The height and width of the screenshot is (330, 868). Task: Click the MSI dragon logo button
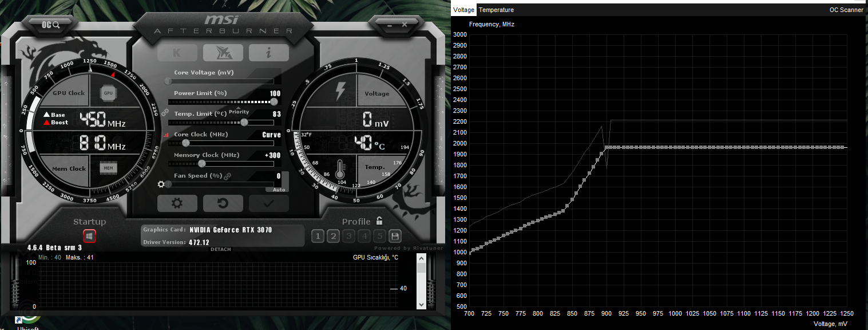point(223,53)
